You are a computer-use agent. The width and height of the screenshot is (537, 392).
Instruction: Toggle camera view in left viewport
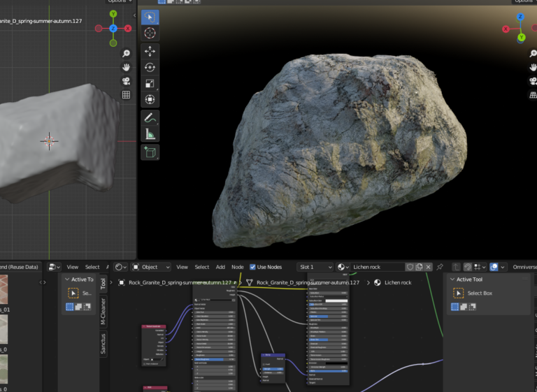coord(127,81)
